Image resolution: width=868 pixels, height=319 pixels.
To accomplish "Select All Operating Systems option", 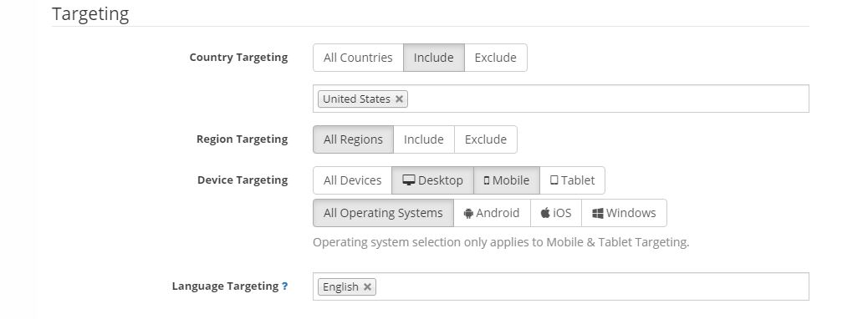I will (x=383, y=213).
